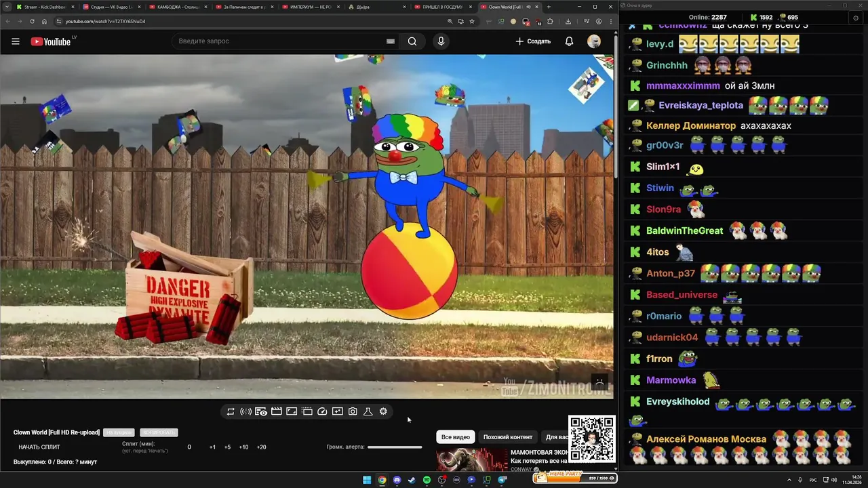Image resolution: width=868 pixels, height=488 pixels.
Task: Select the +5 split minutes option
Action: point(227,447)
